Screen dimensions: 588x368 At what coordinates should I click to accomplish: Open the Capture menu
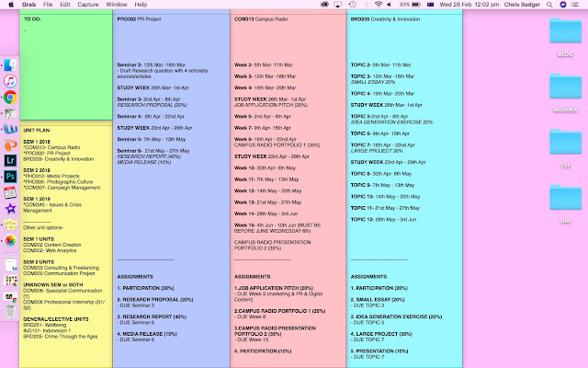pos(88,5)
